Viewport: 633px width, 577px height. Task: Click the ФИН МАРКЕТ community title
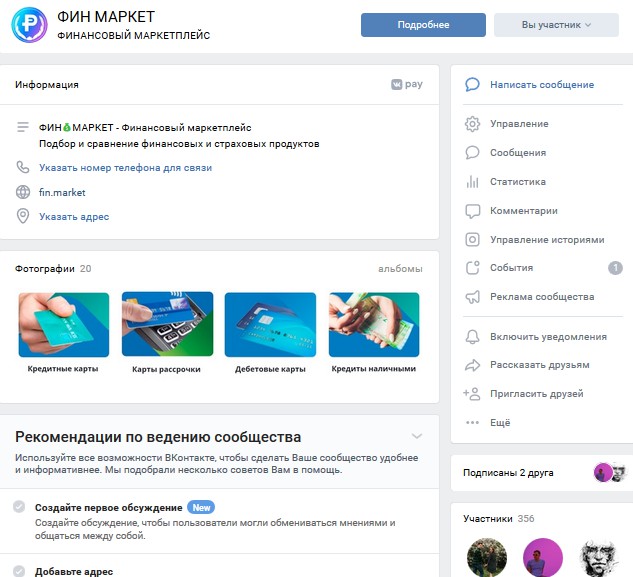coord(106,17)
